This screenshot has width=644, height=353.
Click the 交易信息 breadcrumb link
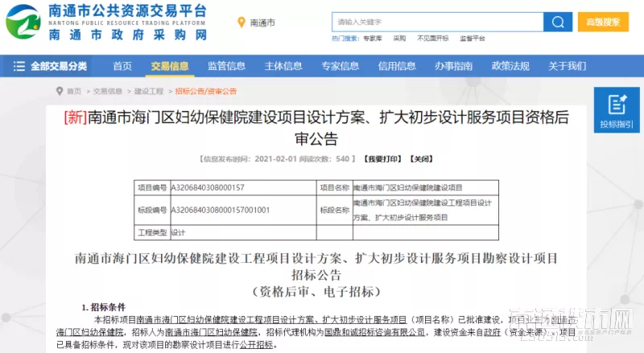click(x=108, y=91)
